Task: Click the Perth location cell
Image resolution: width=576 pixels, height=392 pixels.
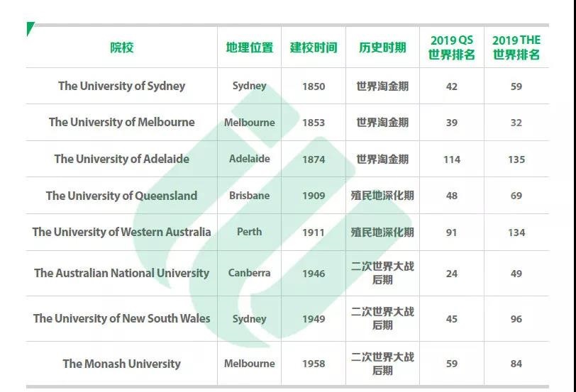Action: click(x=250, y=232)
